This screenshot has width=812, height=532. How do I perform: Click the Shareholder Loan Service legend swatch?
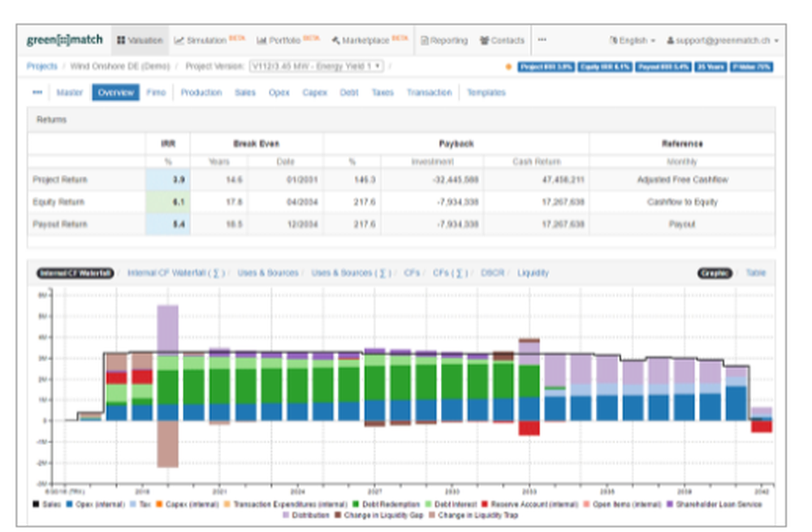click(669, 504)
